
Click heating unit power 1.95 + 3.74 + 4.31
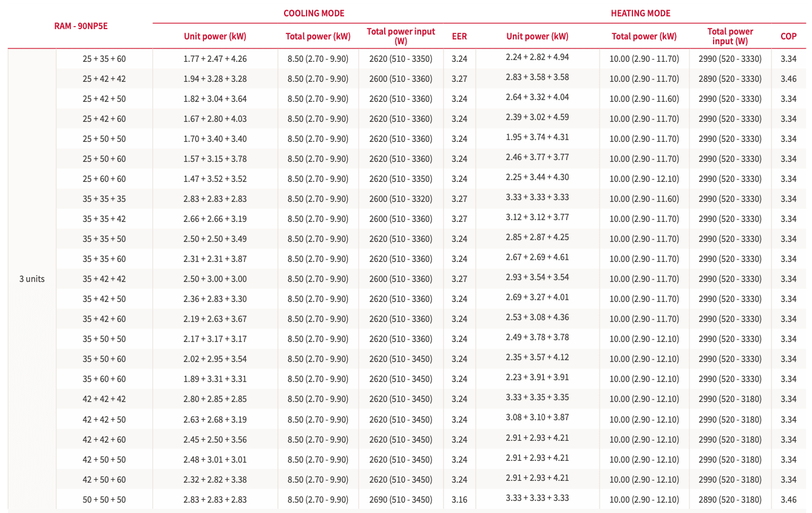[537, 137]
